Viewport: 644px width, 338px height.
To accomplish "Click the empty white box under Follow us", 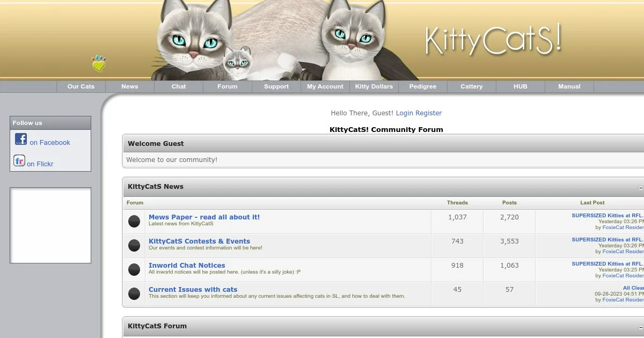I will (x=50, y=225).
